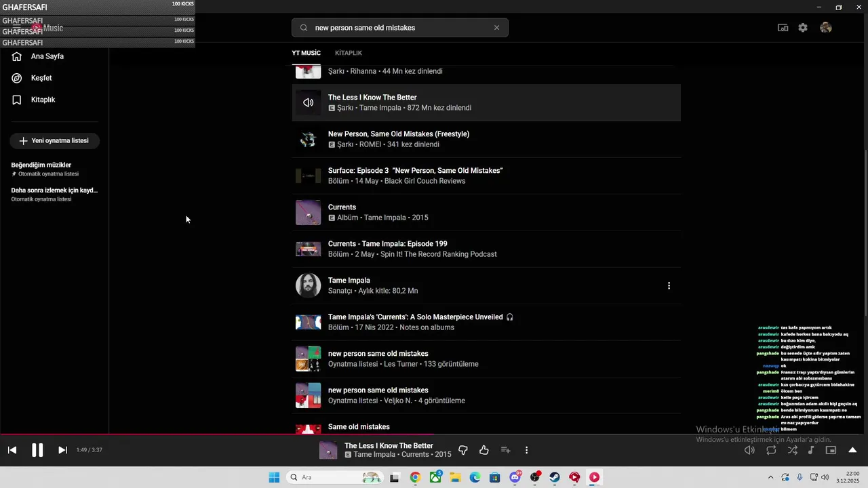Open Surface: Episode 3 podcast result
Screen dimensions: 868x488
coord(486,176)
